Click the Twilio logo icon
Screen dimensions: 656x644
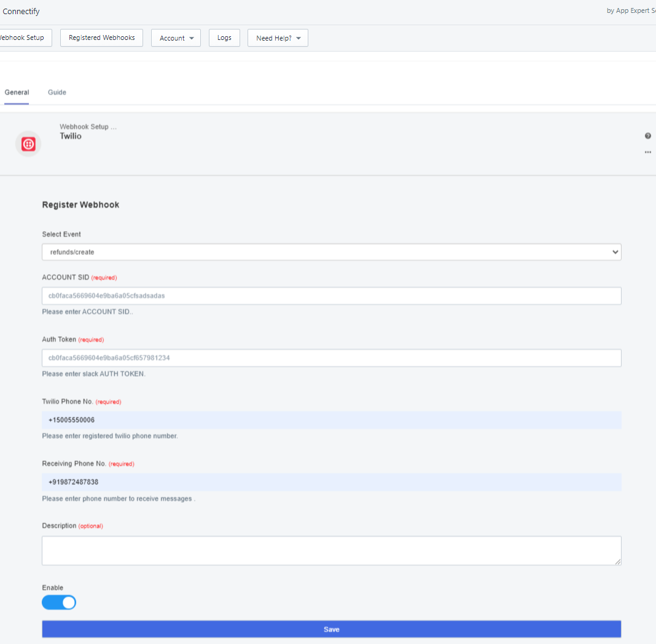click(x=28, y=144)
